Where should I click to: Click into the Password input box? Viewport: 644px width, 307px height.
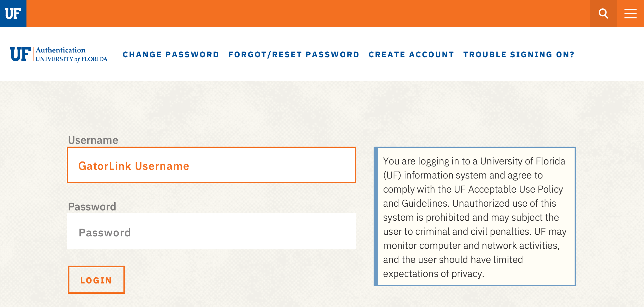click(x=211, y=232)
